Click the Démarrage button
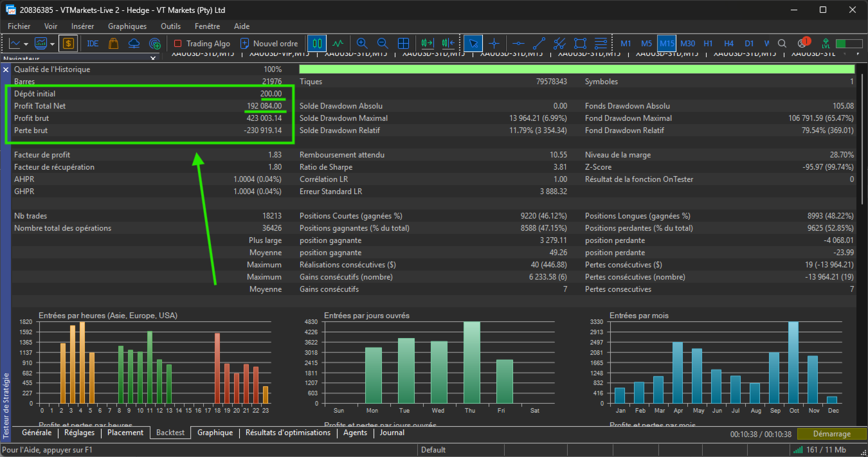 (x=831, y=434)
